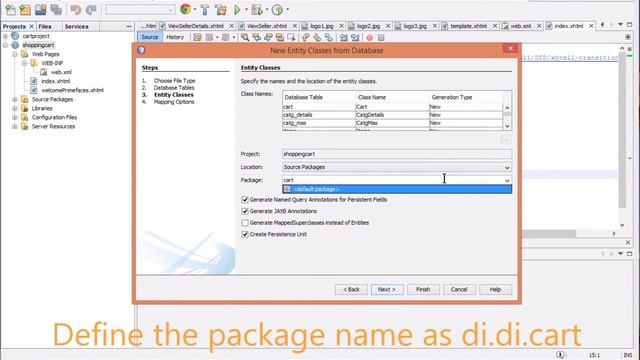
Task: Click the Undo arrow icon
Action: pos(76,9)
